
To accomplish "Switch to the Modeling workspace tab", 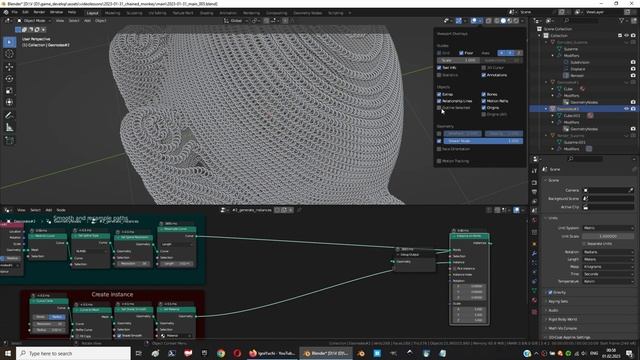I will [112, 13].
